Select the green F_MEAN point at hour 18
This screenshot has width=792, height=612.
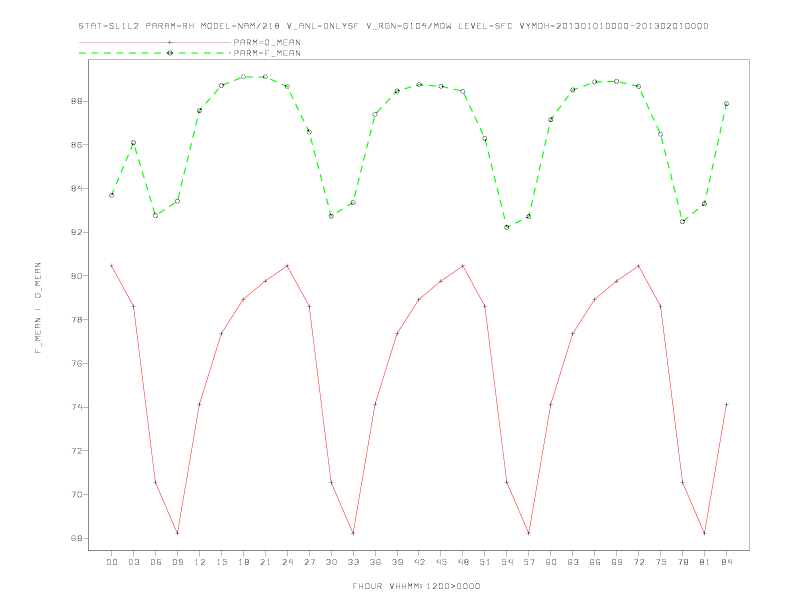[x=243, y=77]
